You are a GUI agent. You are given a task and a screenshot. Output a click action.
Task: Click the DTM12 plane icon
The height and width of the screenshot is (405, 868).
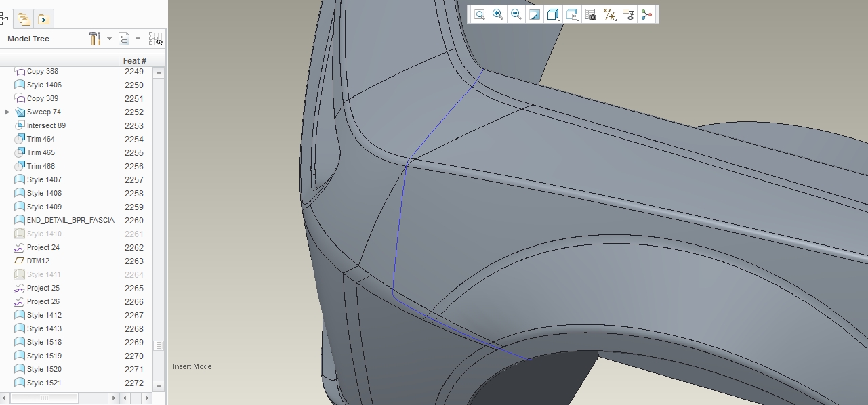pos(20,261)
